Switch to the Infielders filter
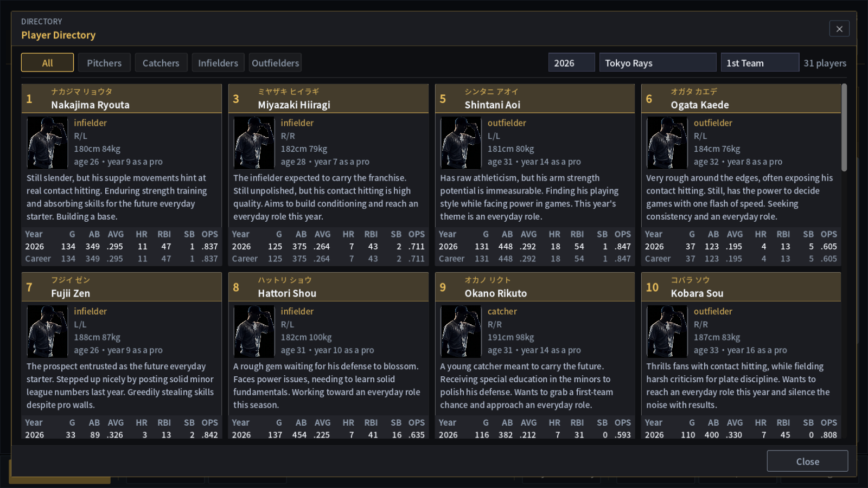The height and width of the screenshot is (488, 868). 218,63
